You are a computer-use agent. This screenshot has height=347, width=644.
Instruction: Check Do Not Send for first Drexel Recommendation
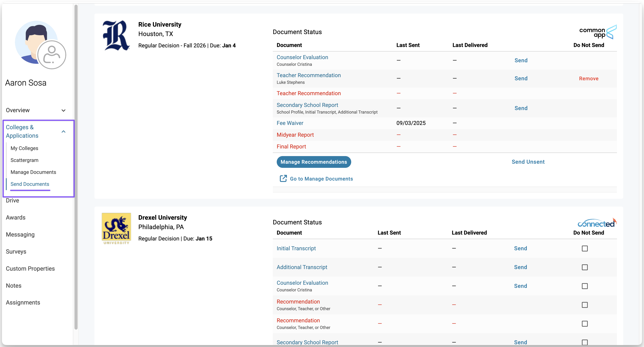pos(584,305)
